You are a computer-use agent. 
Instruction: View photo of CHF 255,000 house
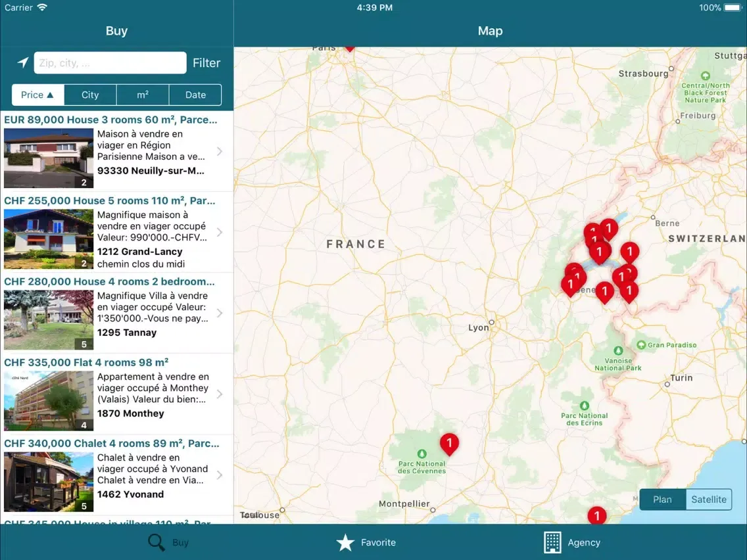coord(49,239)
